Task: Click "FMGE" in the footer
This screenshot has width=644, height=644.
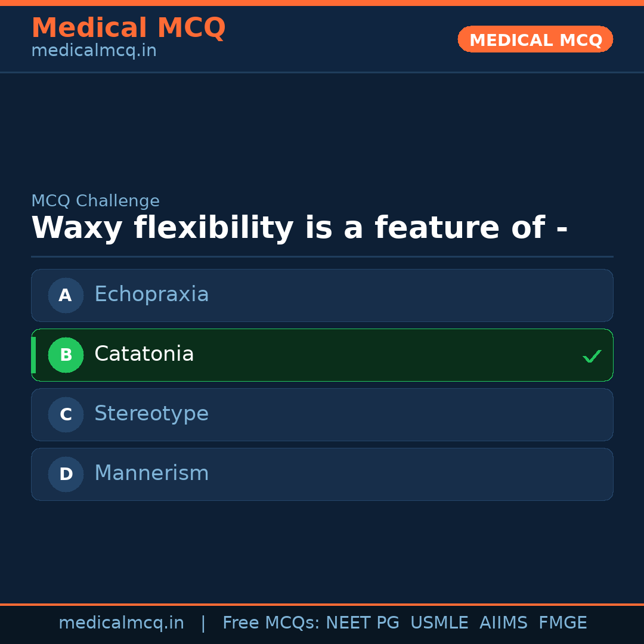Action: 562,623
